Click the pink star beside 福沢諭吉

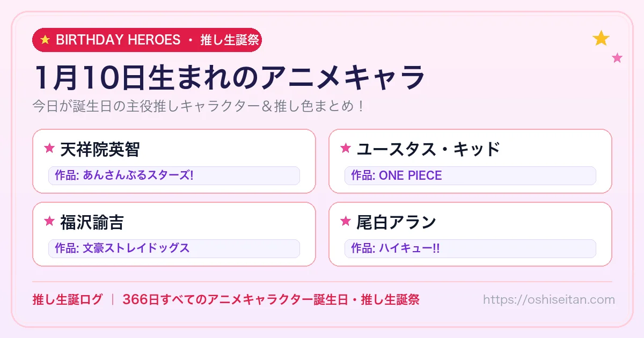pos(49,221)
